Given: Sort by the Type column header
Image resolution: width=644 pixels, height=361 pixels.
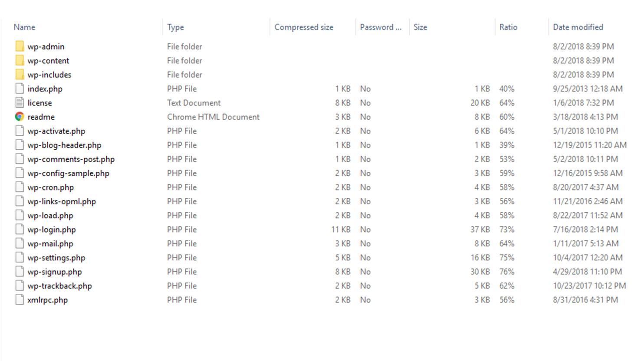Looking at the screenshot, I should click(175, 27).
